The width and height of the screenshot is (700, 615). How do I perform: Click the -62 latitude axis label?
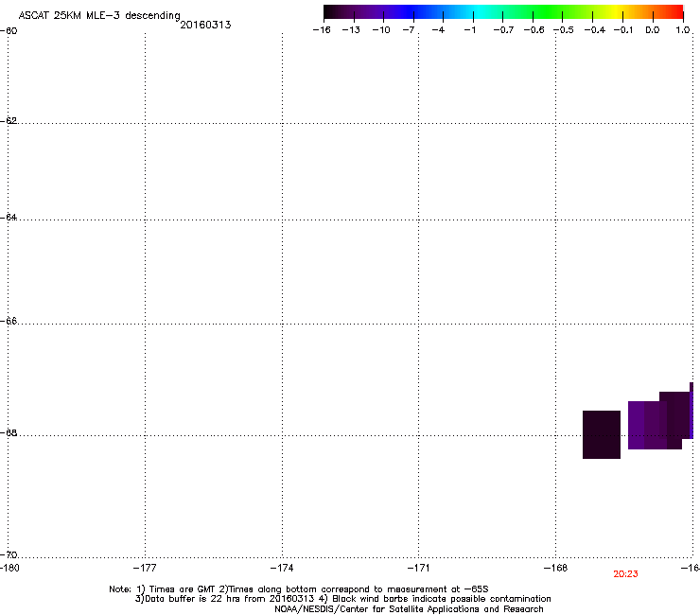pyautogui.click(x=9, y=120)
